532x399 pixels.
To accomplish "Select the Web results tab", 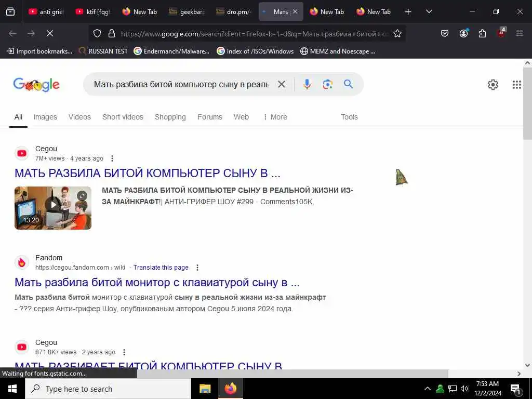I will [241, 117].
